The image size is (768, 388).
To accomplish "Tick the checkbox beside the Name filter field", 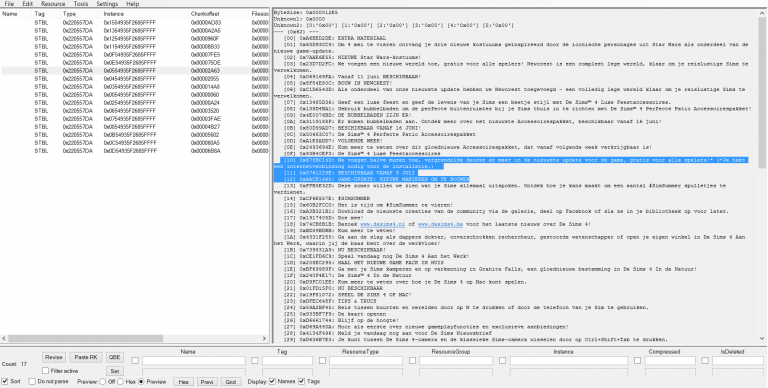I will tap(135, 361).
